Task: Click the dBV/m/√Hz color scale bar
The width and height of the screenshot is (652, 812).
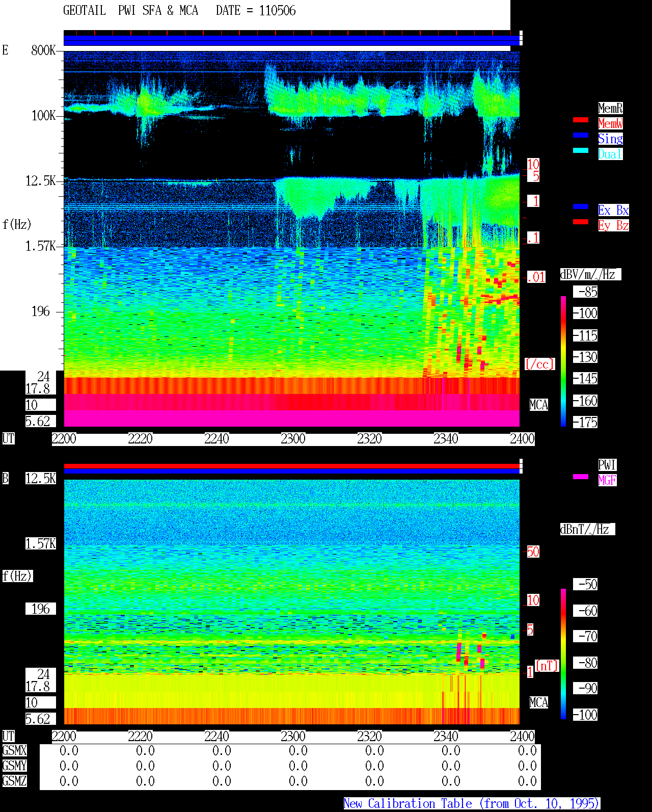Action: tap(563, 361)
